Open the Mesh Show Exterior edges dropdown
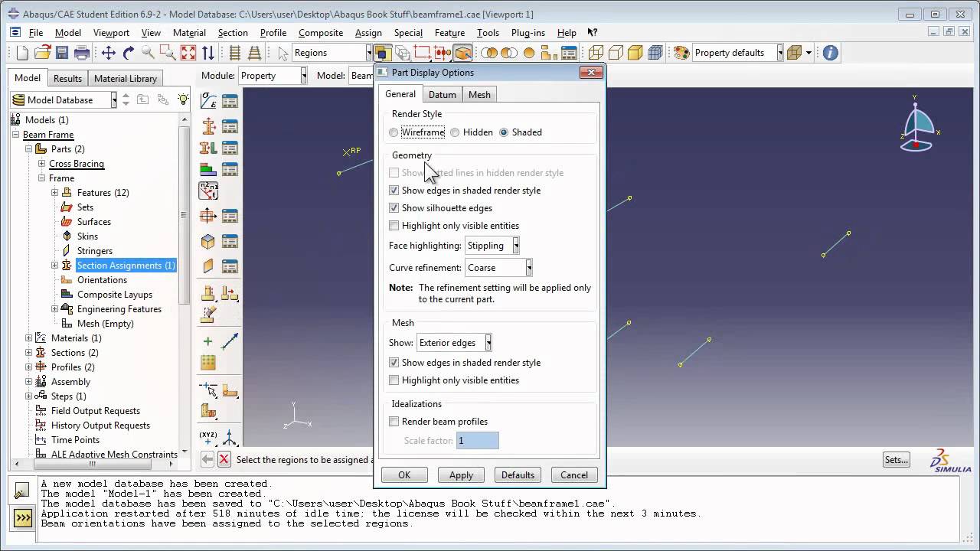This screenshot has width=980, height=551. [454, 343]
